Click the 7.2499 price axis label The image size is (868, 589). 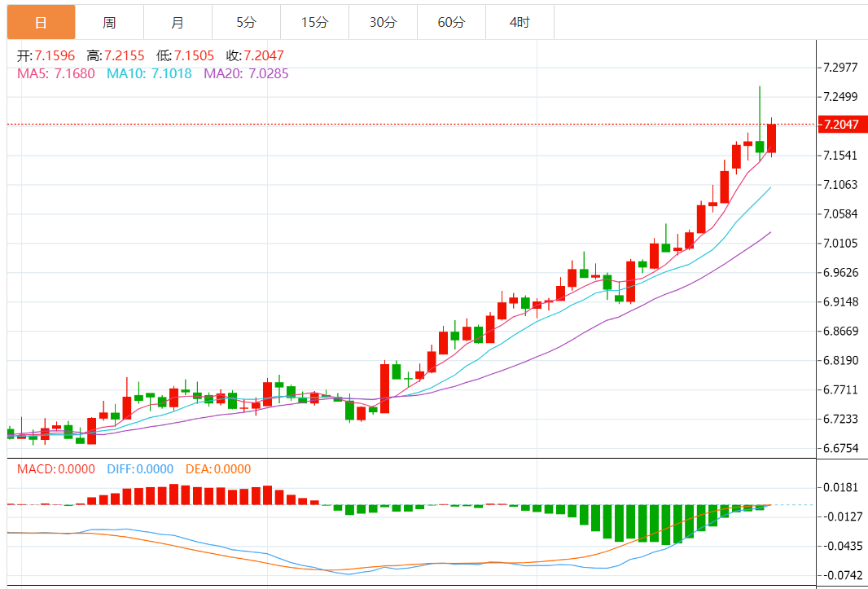click(841, 97)
